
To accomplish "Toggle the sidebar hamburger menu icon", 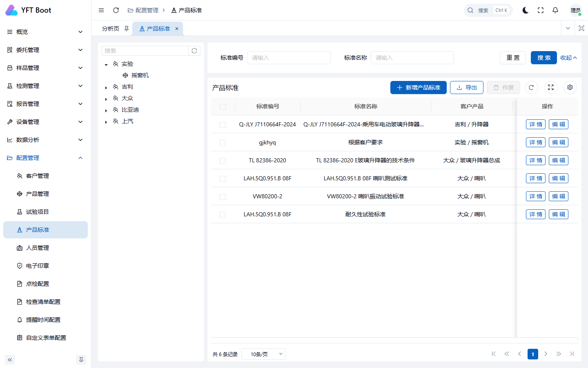I will tap(101, 10).
